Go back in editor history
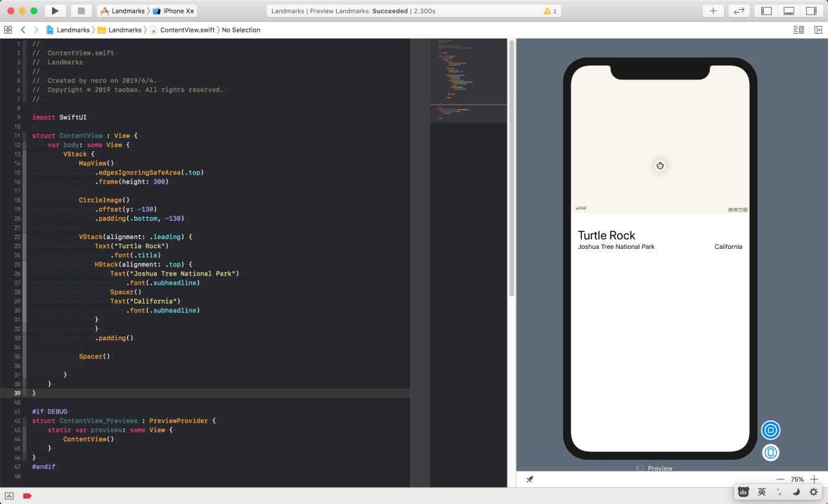The height and width of the screenshot is (504, 828). pos(22,30)
